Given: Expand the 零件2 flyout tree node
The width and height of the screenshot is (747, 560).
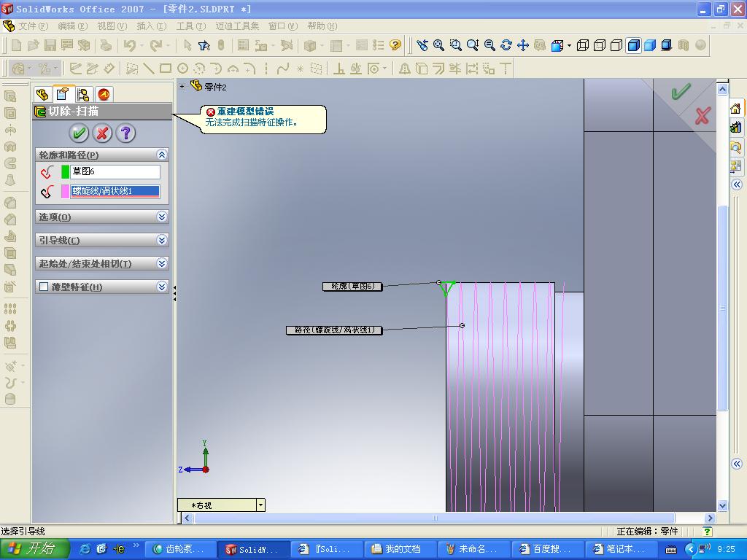Looking at the screenshot, I should click(182, 87).
